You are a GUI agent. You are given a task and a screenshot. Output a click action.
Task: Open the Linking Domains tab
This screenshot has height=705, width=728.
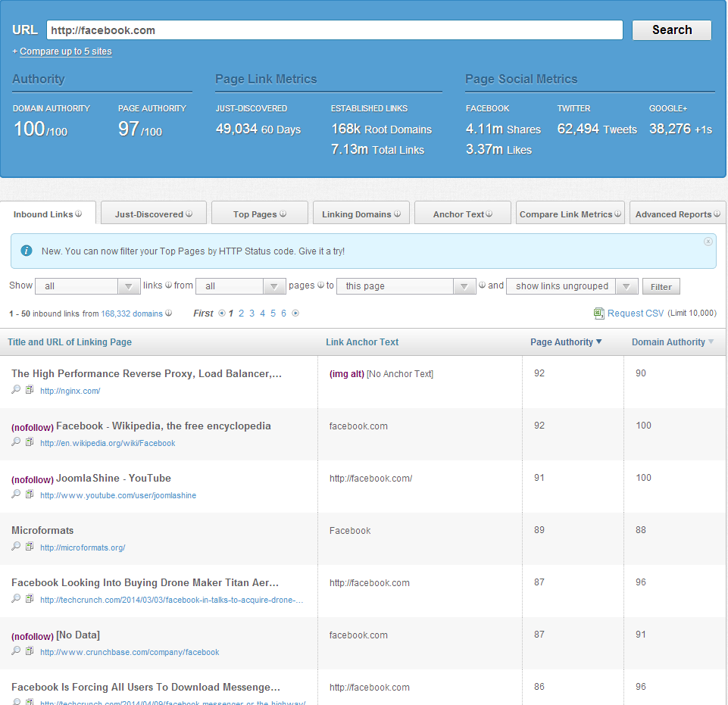point(361,214)
